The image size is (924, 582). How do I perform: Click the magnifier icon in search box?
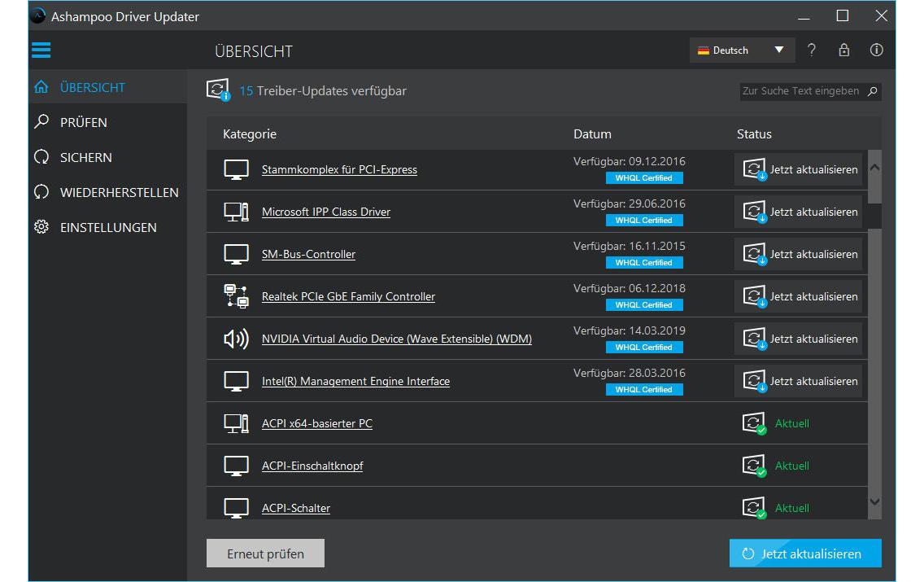(872, 91)
